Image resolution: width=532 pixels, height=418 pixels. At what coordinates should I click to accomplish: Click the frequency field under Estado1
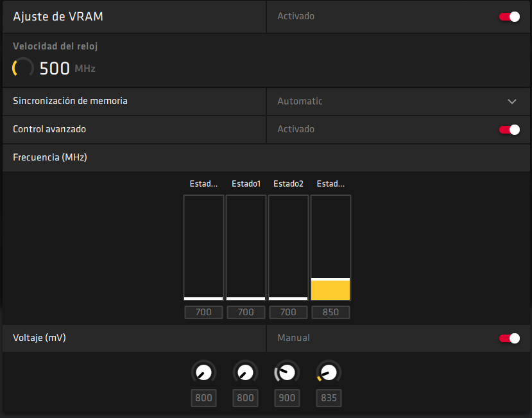coord(246,313)
